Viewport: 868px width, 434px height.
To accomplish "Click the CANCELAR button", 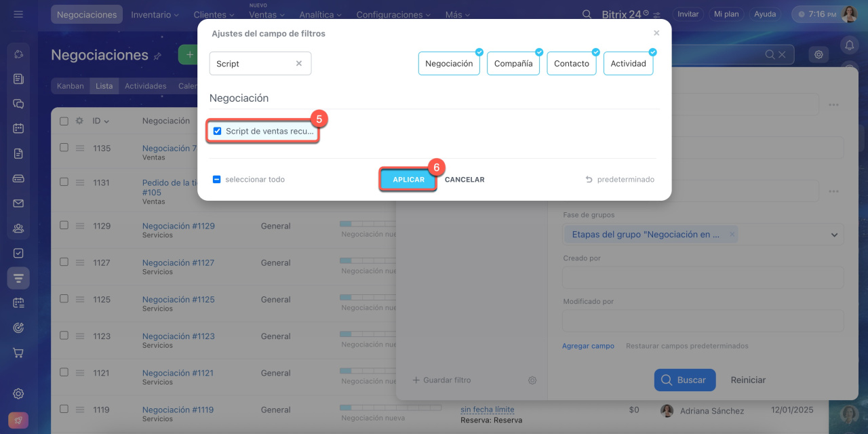I will 465,180.
